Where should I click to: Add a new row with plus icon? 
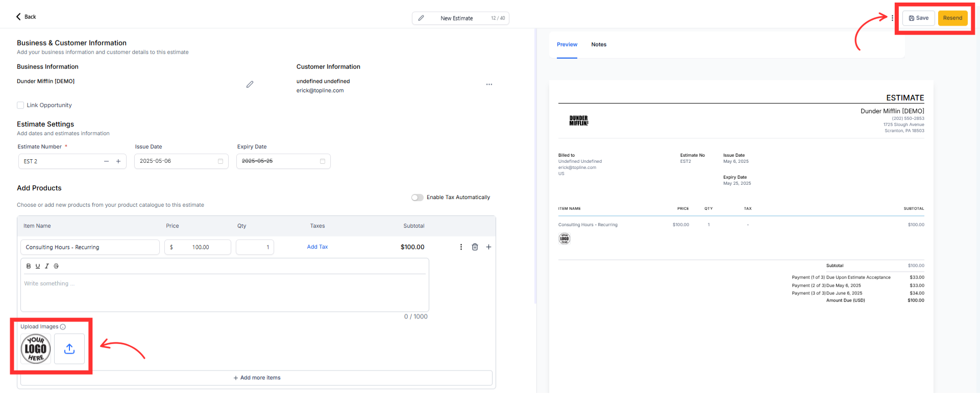(x=488, y=247)
